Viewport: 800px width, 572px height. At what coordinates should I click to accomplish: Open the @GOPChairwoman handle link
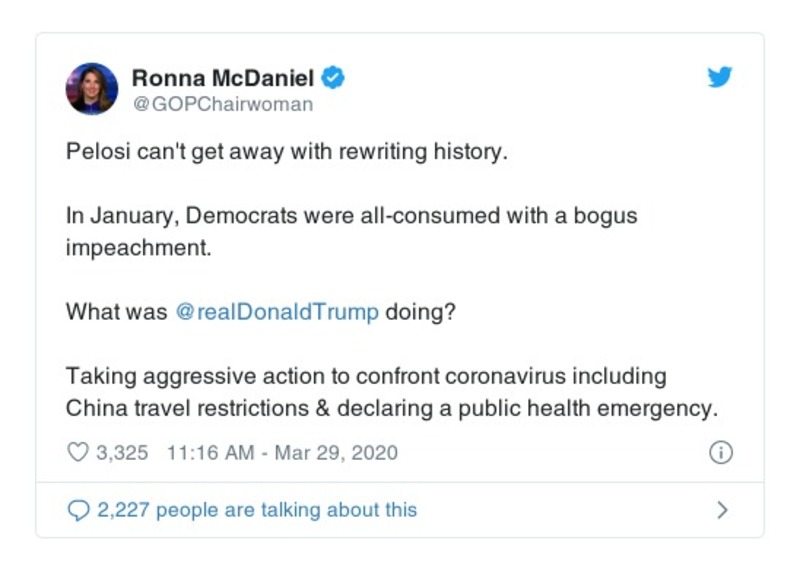point(222,104)
